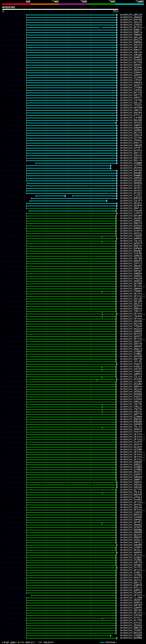Select label UniRef100_Q9ATJ1
146x644 pixels.
(x=131, y=208)
